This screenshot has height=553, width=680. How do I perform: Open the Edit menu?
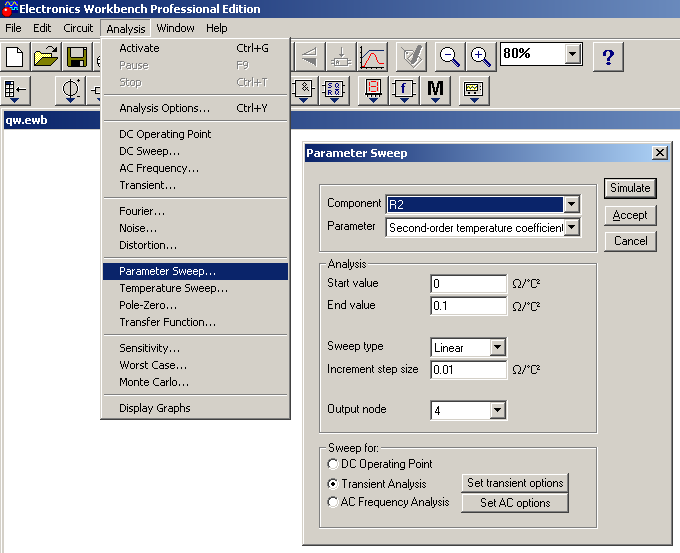pos(42,28)
